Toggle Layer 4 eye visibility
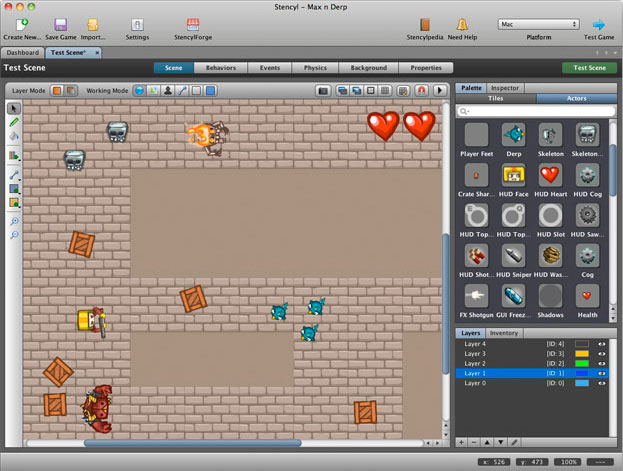This screenshot has width=623, height=471. (x=602, y=343)
